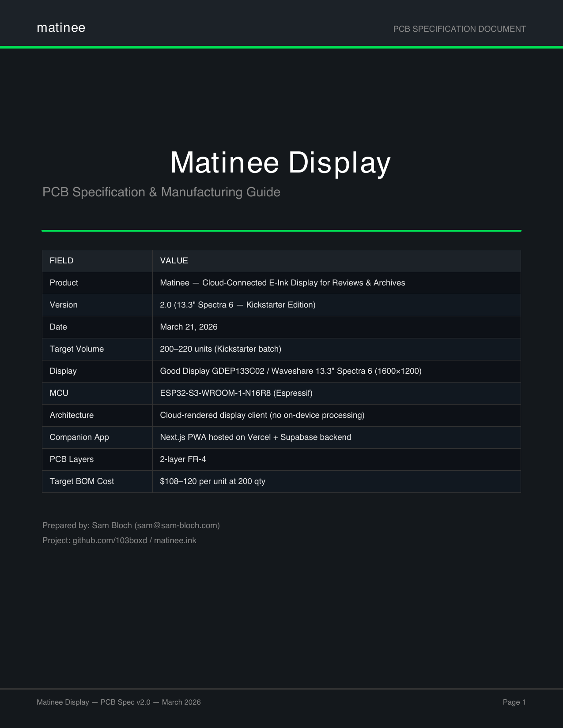563x728 pixels.
Task: Click the Prepared by Sam Bloch line
Action: click(131, 525)
